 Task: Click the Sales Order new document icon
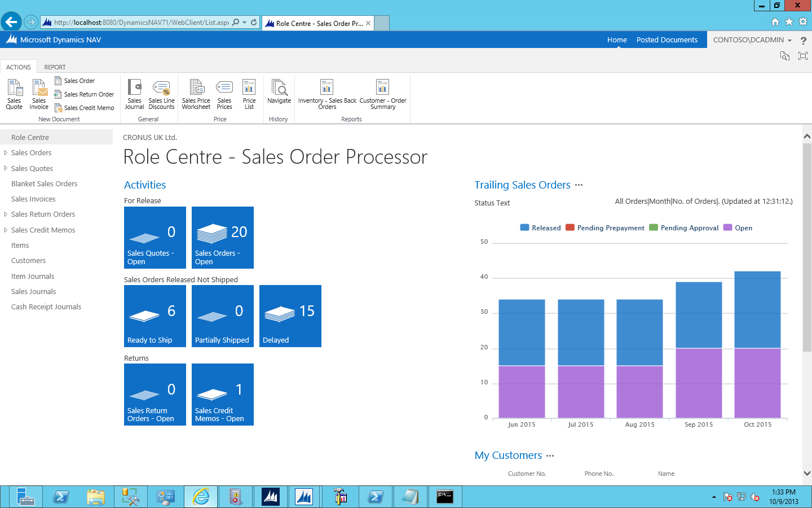[58, 81]
